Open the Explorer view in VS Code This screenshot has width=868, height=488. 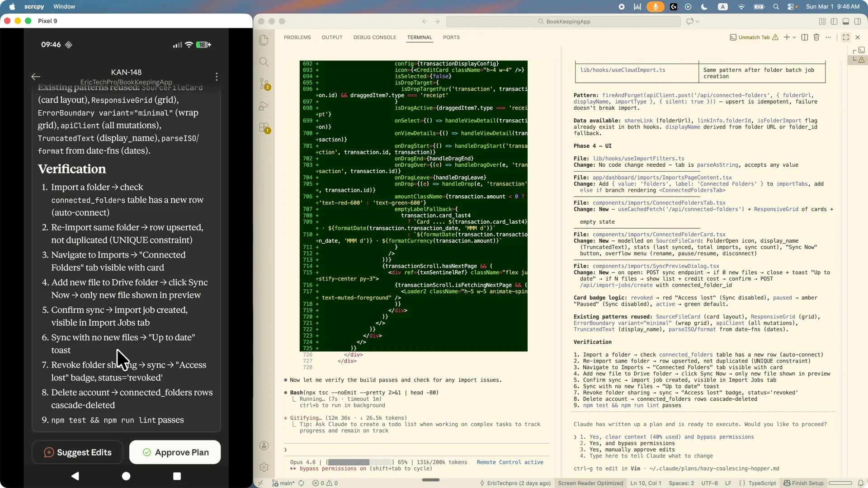tap(264, 40)
